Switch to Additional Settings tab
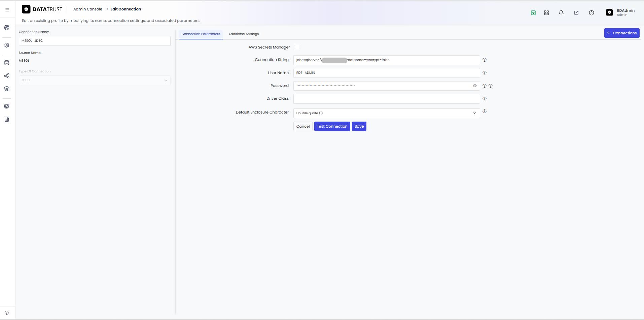644x320 pixels. pos(244,34)
